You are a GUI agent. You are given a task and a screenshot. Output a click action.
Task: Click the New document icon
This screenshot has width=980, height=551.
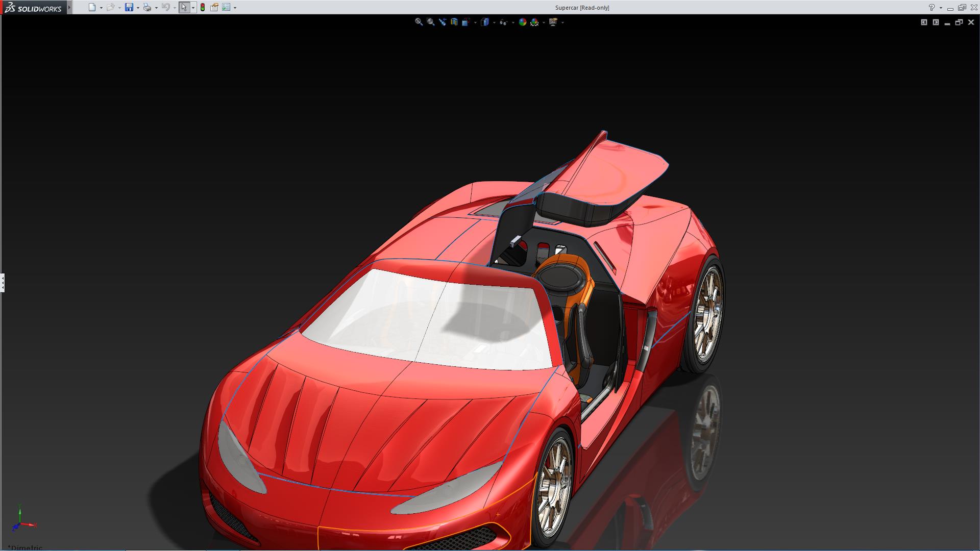click(92, 7)
